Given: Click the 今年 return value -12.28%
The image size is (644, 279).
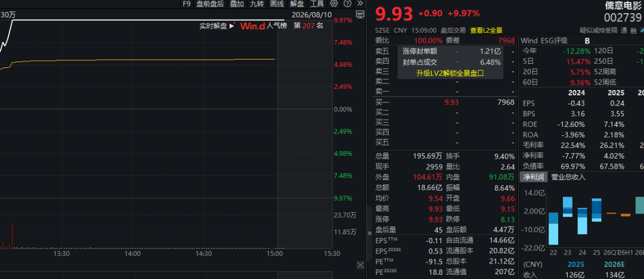Looking at the screenshot, I should click(577, 51).
